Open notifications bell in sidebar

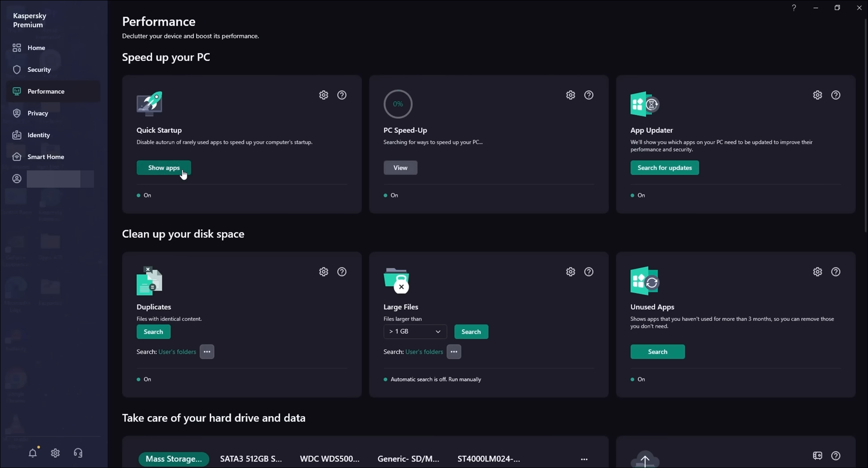point(33,453)
